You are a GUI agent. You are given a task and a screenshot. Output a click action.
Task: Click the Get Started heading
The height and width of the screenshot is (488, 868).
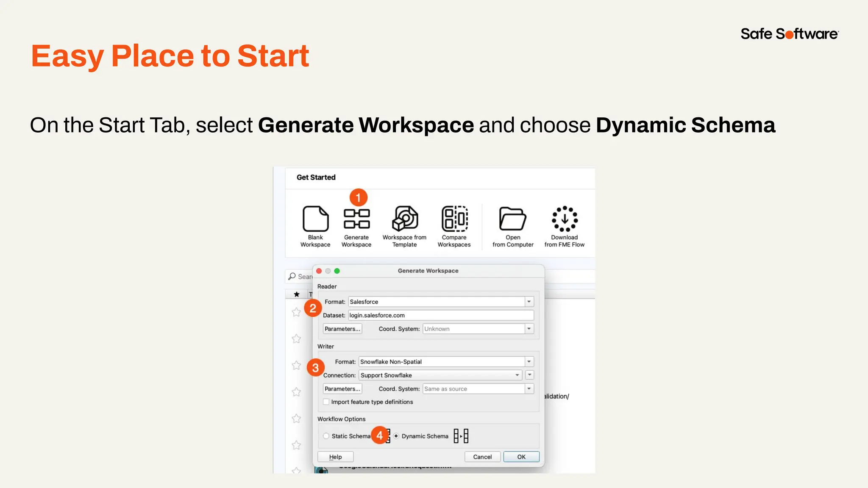(316, 177)
